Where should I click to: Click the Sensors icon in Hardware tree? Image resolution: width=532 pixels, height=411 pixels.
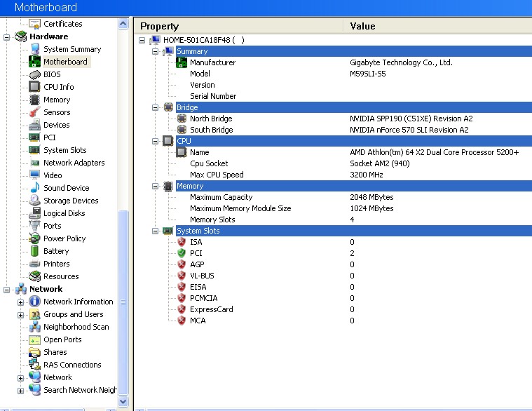click(34, 112)
